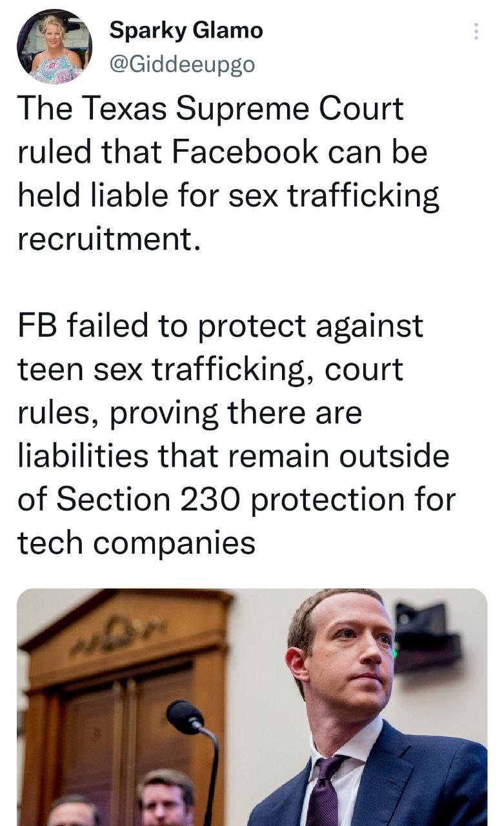504x826 pixels.
Task: Open the Sparky Glamo display name link
Action: point(186,30)
